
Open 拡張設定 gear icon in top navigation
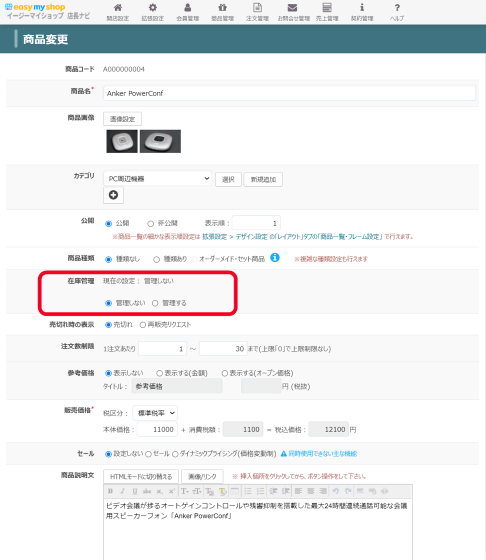152,8
